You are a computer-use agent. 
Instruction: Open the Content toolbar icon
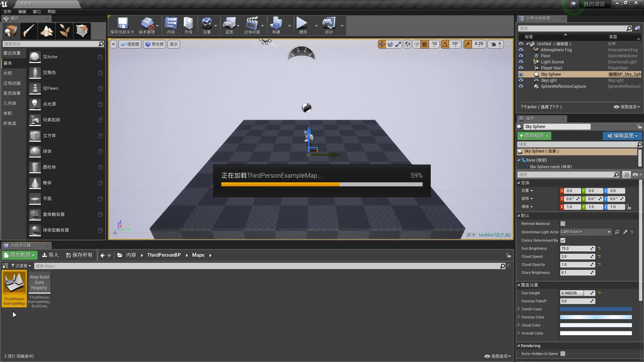[x=171, y=23]
